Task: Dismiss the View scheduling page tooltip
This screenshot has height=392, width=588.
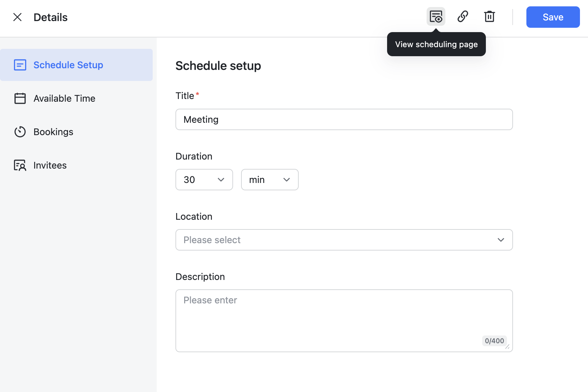Action: point(436,44)
